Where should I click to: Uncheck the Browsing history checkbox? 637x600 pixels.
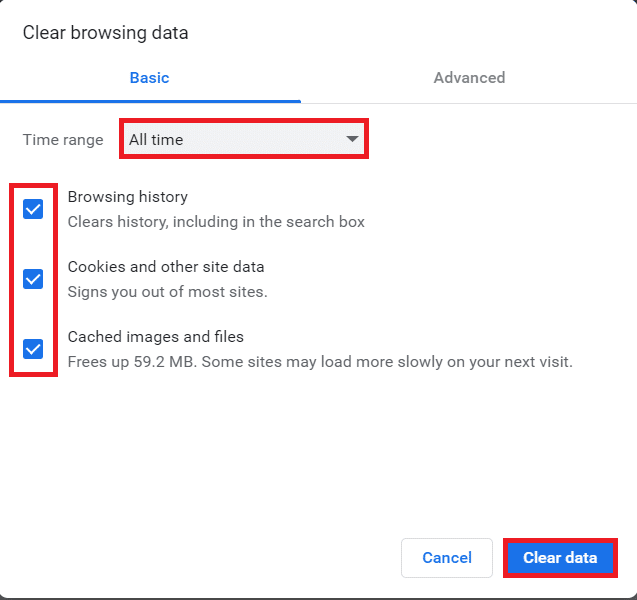33,209
